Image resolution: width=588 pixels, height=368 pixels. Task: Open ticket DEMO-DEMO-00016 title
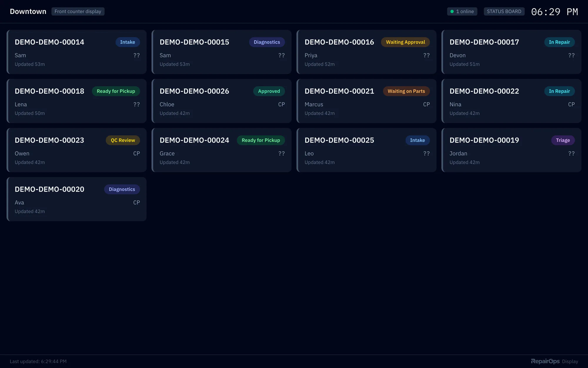coord(339,42)
